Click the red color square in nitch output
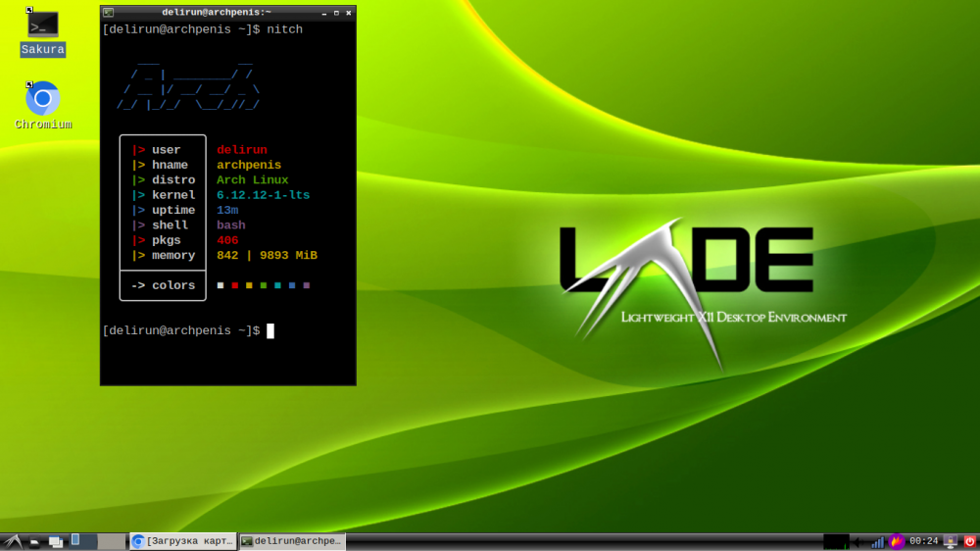Image resolution: width=980 pixels, height=551 pixels. tap(235, 285)
